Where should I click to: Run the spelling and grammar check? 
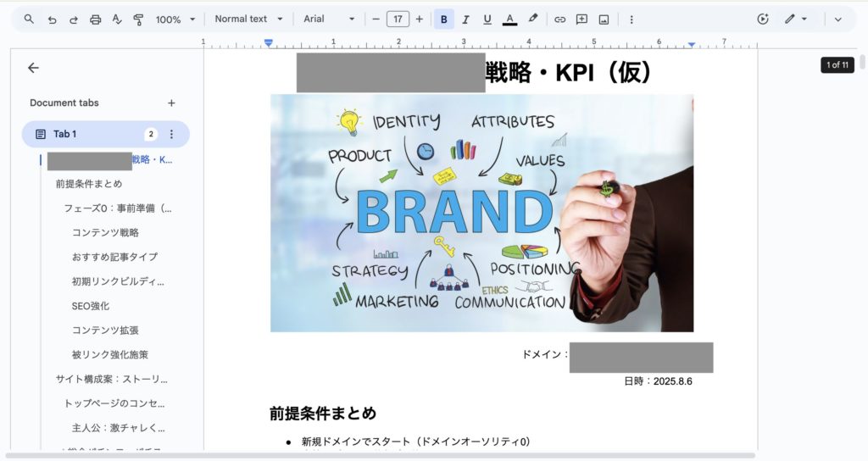click(117, 19)
